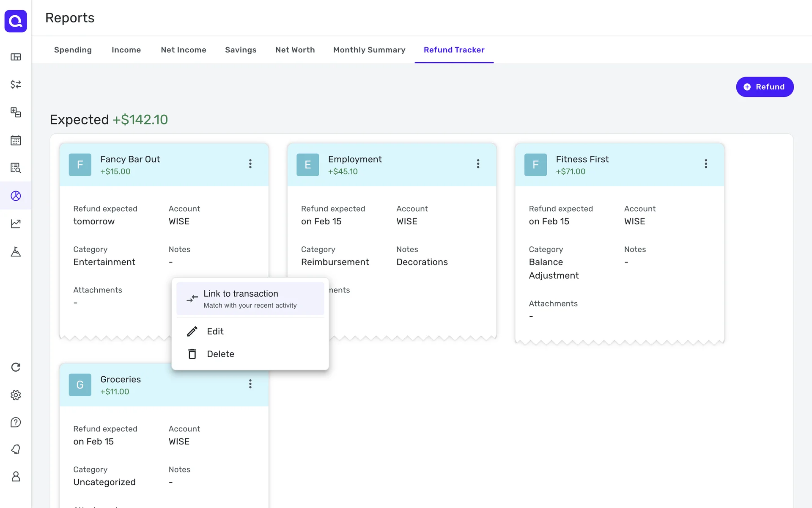
Task: Switch to the Spending tab
Action: pos(73,50)
